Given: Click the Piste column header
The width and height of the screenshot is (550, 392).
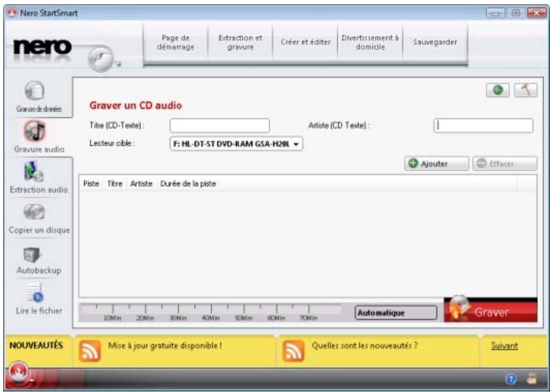Looking at the screenshot, I should [91, 184].
